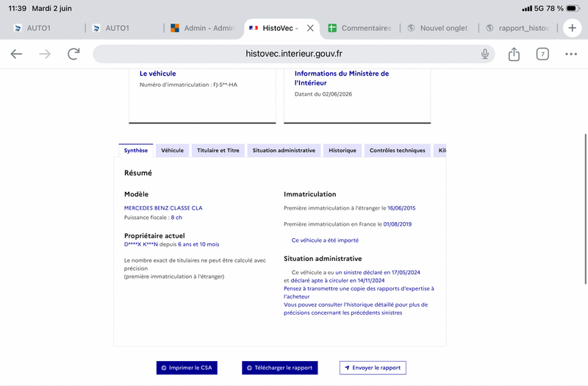The height and width of the screenshot is (386, 588).
Task: Open the Titulaire et Titre tab
Action: tap(218, 151)
